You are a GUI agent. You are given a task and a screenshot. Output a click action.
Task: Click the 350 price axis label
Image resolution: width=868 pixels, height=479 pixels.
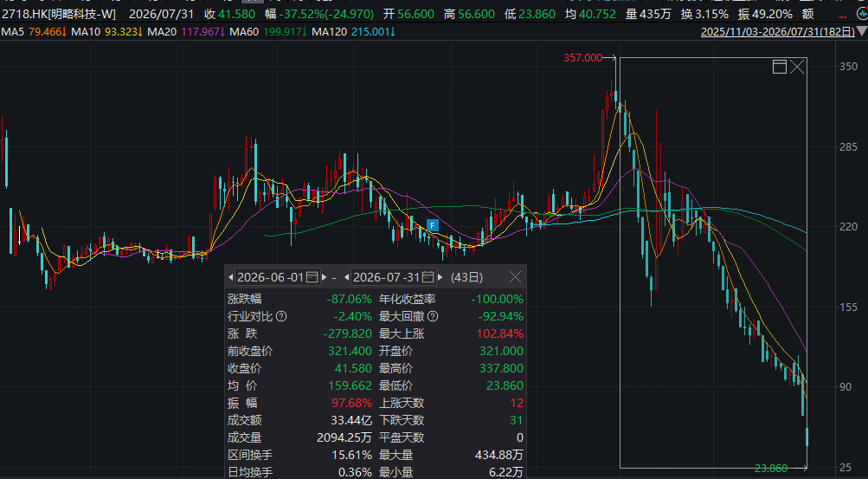[848, 67]
